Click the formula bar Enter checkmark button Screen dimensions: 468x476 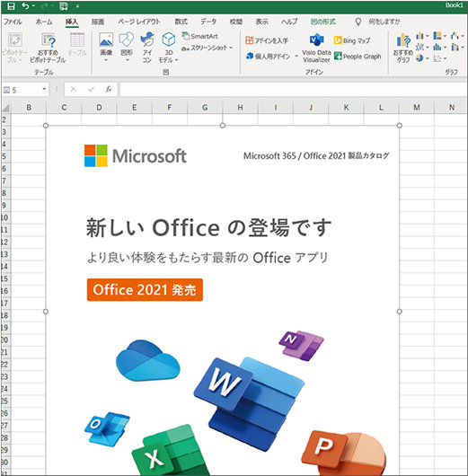point(91,89)
